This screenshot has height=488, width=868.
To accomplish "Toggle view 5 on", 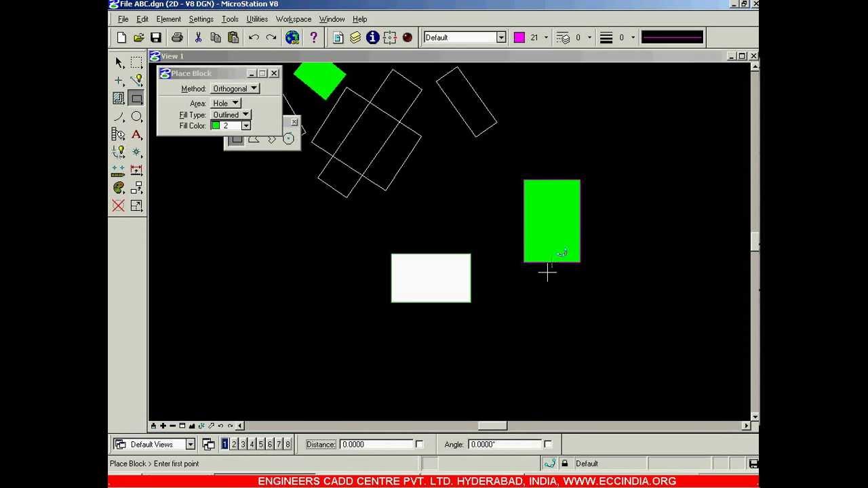I will [x=260, y=445].
